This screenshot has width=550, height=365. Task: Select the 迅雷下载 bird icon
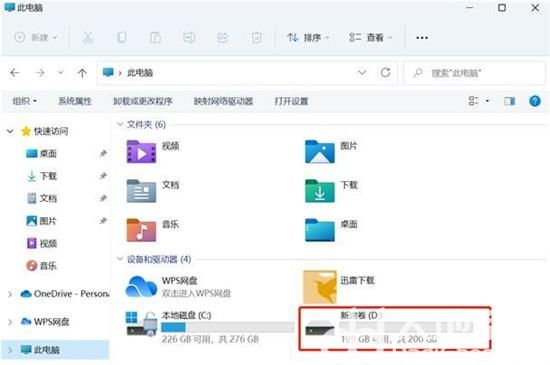320,287
